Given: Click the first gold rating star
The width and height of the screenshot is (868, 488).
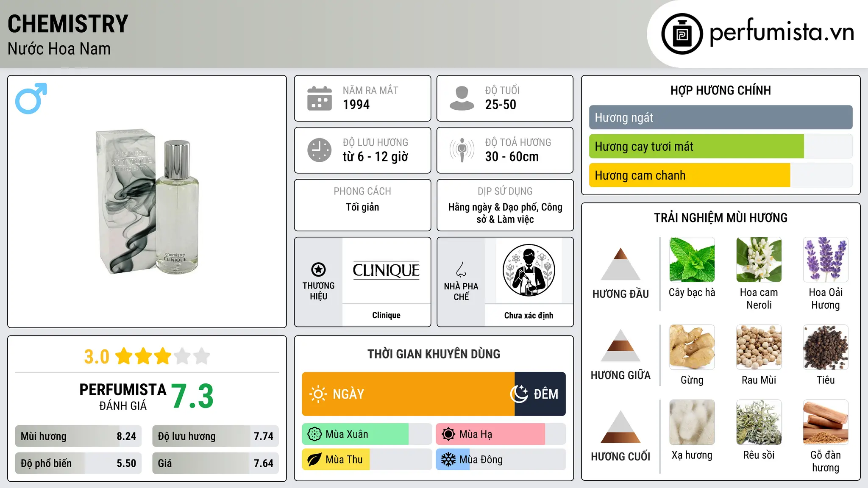Looking at the screenshot, I should point(124,356).
